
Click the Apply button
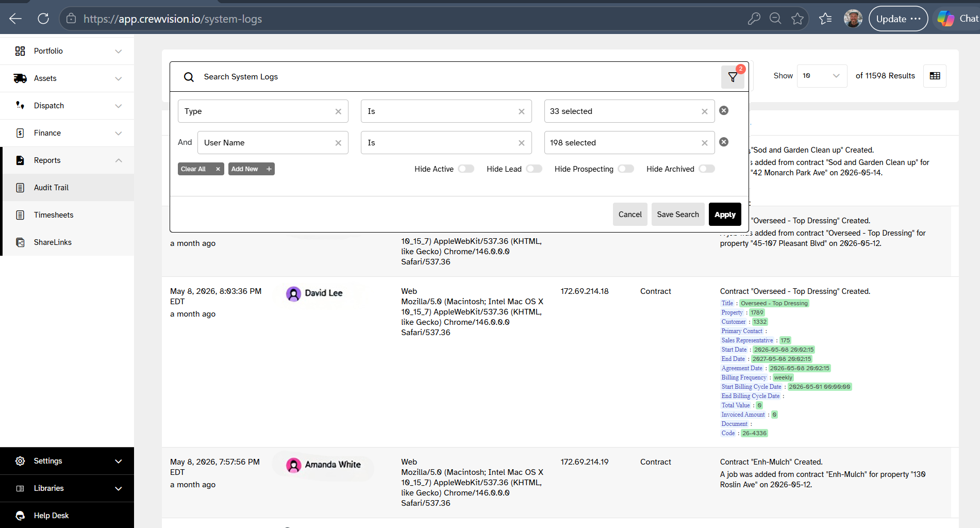point(725,214)
